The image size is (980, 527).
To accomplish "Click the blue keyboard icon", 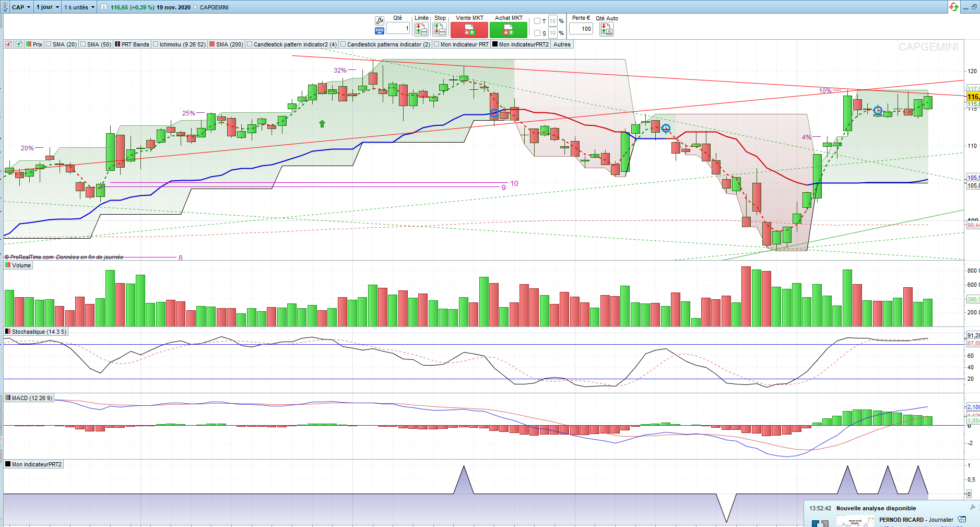I will (x=380, y=31).
